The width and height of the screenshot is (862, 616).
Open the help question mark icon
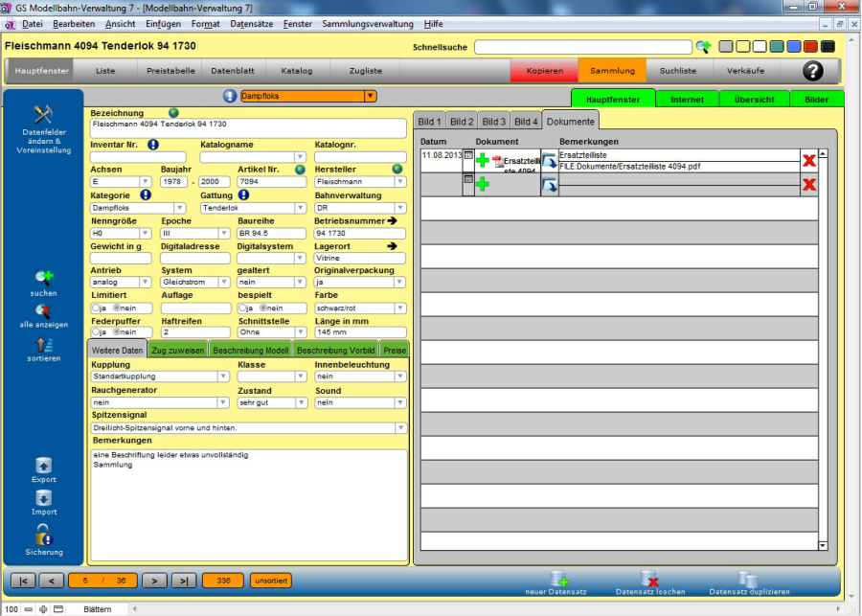(x=812, y=70)
